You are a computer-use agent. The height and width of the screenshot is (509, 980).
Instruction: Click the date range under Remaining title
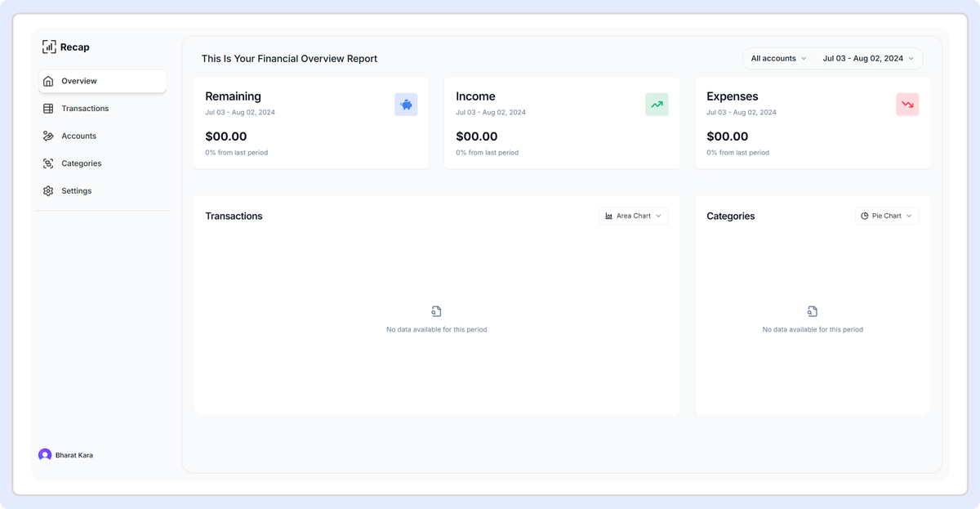click(240, 113)
